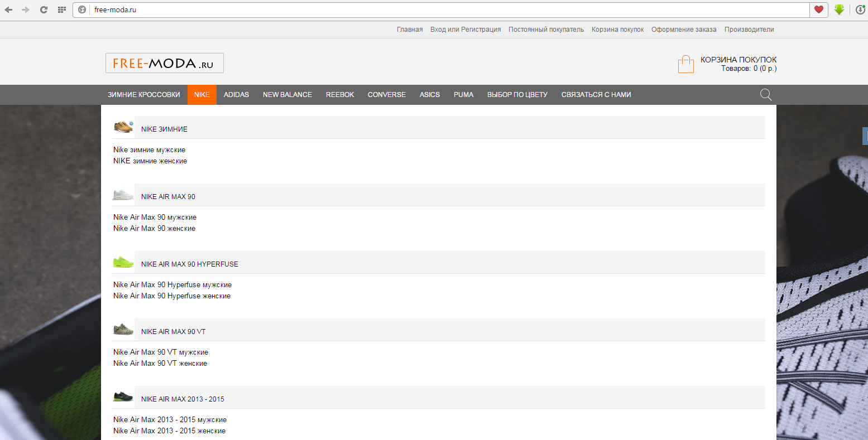868x440 pixels.
Task: Click the FREE-MODA.RU logo
Action: click(x=165, y=63)
